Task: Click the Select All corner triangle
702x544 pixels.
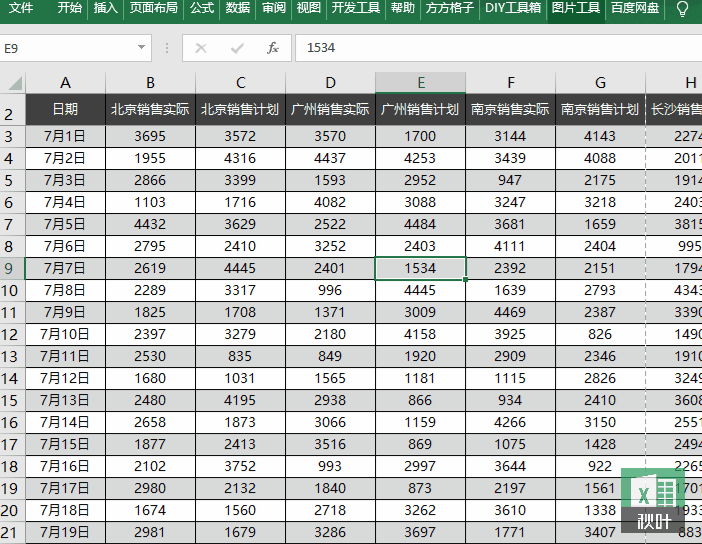Action: 15,83
